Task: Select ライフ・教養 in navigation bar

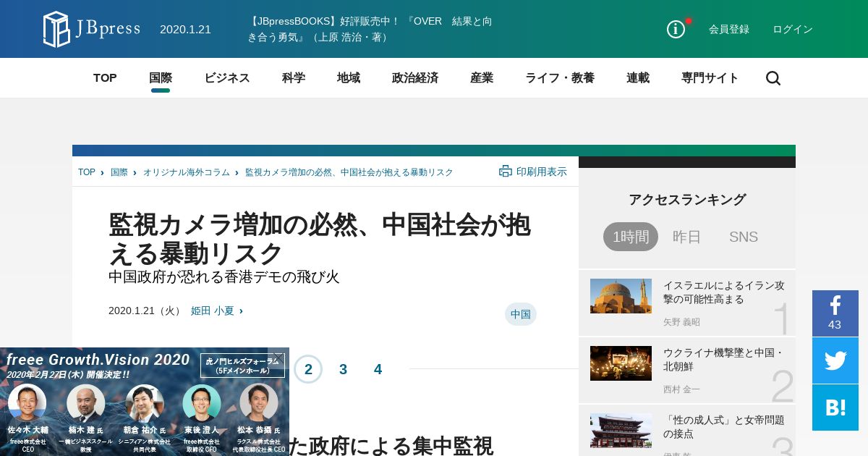Action: point(560,78)
